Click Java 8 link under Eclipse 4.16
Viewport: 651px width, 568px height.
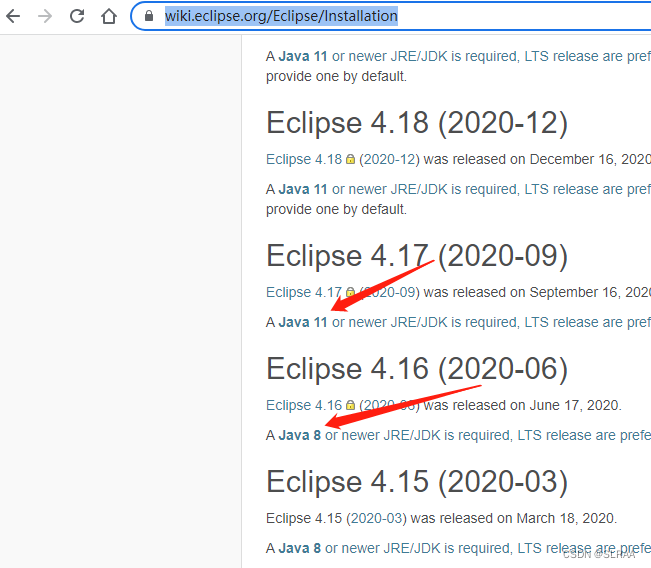tap(300, 435)
